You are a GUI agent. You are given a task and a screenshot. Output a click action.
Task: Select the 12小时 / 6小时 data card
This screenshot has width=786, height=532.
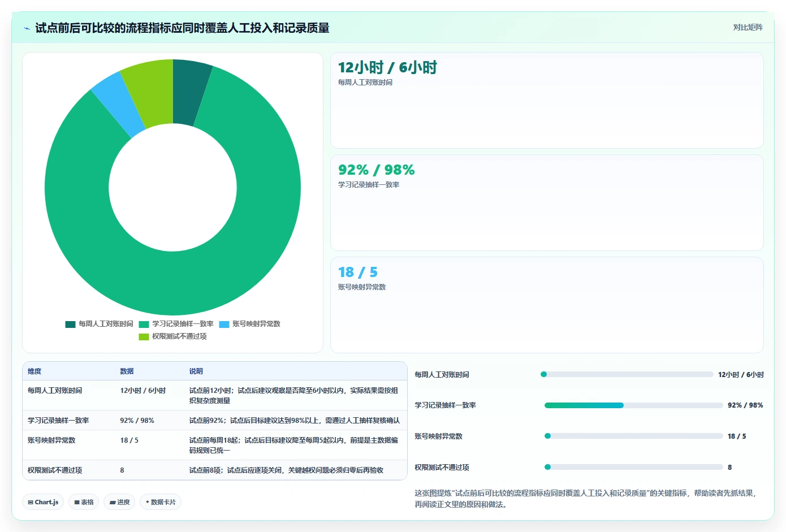click(547, 101)
